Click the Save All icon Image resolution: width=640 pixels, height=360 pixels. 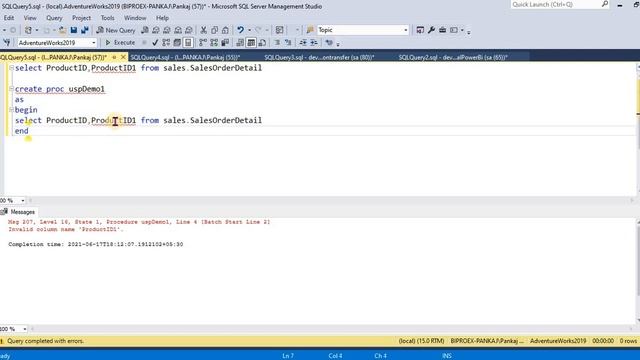pos(85,30)
